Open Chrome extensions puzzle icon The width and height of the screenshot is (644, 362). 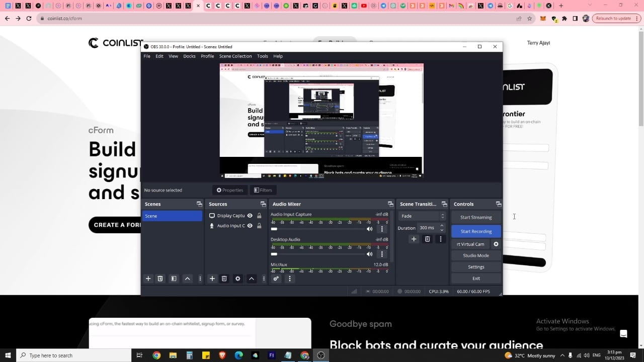(565, 19)
